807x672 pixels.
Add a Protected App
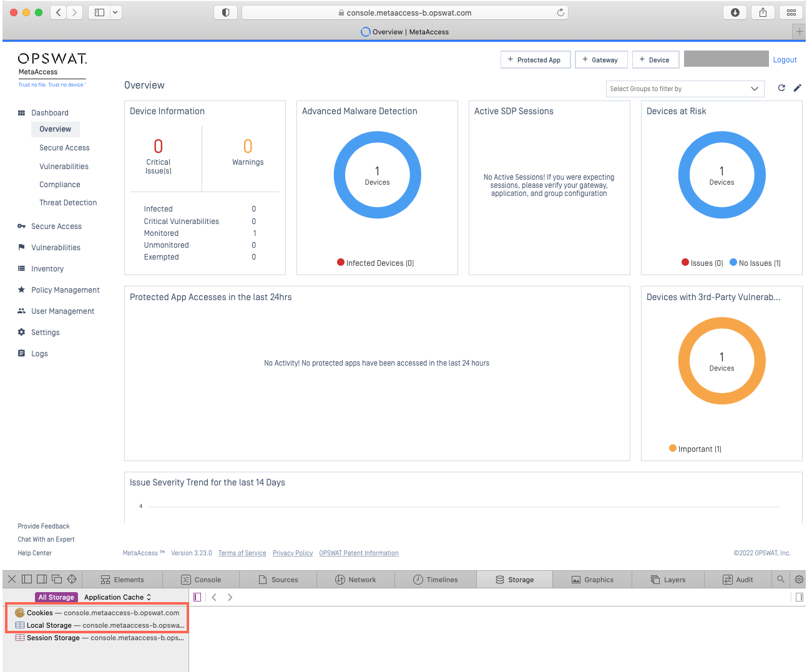(x=536, y=60)
